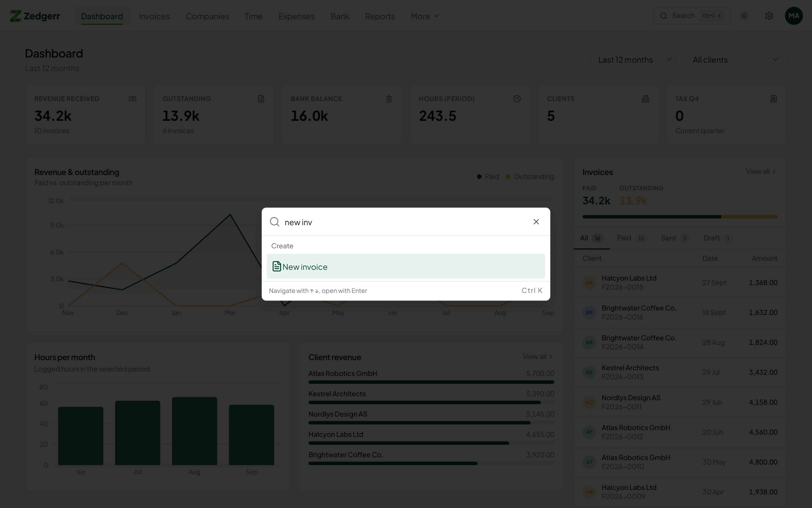Close the command palette with X
Screen dimensions: 812x508
[x=536, y=222]
